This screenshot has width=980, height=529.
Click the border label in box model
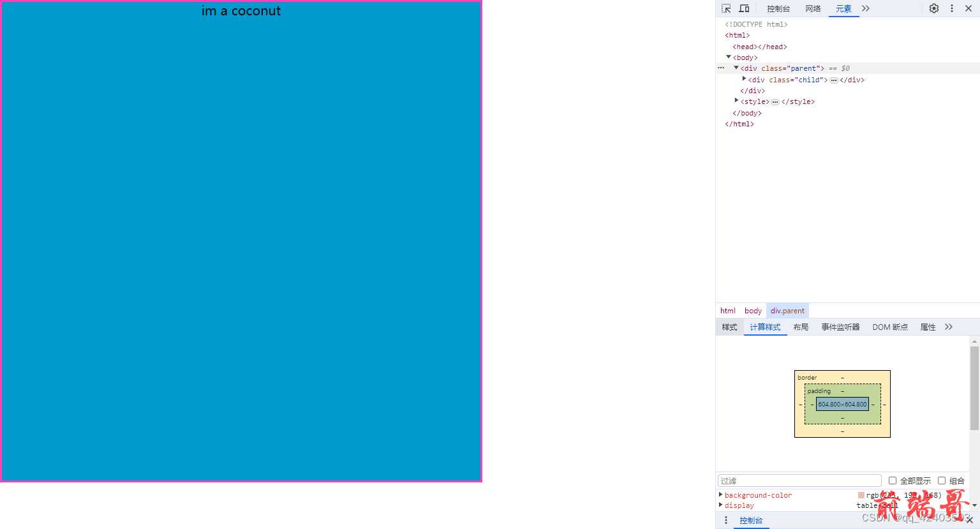(807, 378)
